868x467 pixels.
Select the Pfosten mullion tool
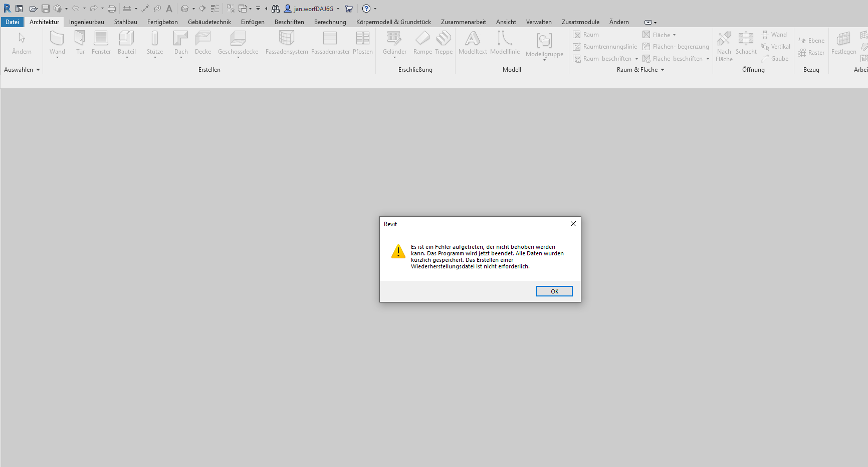tap(363, 43)
